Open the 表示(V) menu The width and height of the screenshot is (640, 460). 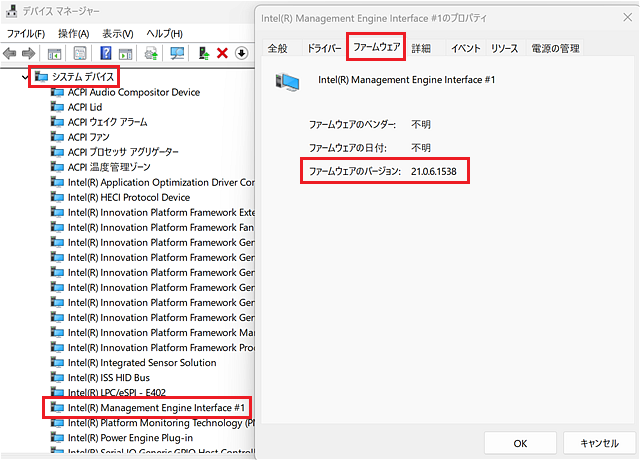click(118, 33)
